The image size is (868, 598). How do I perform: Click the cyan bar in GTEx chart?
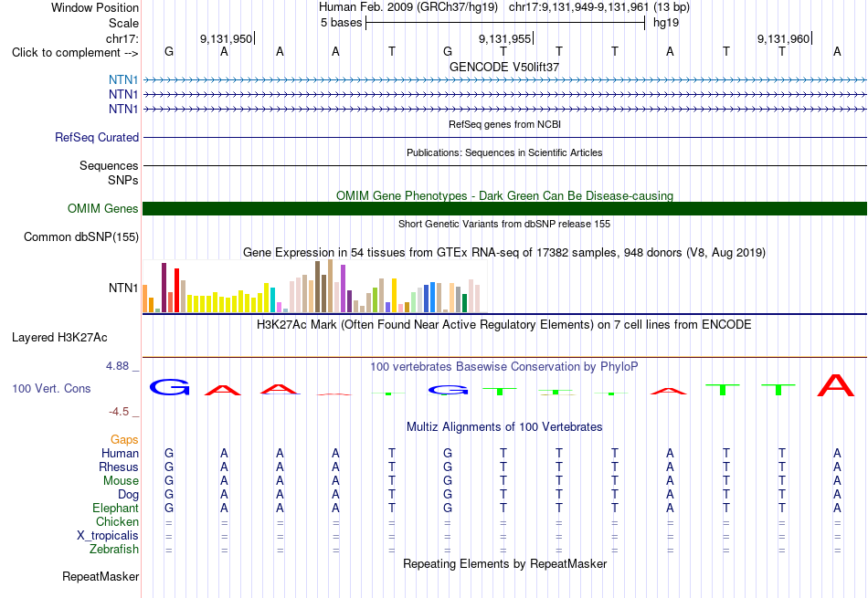[272, 299]
